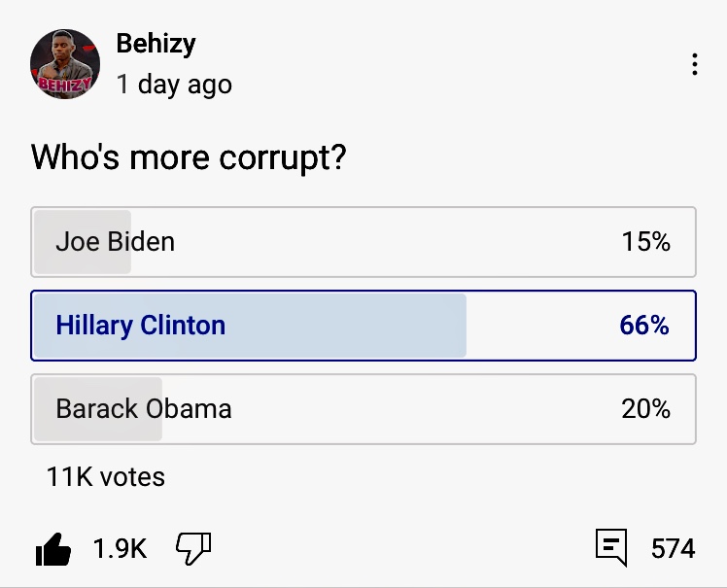Click the thumbs up like icon
Viewport: 727px width, 588px height.
(53, 550)
